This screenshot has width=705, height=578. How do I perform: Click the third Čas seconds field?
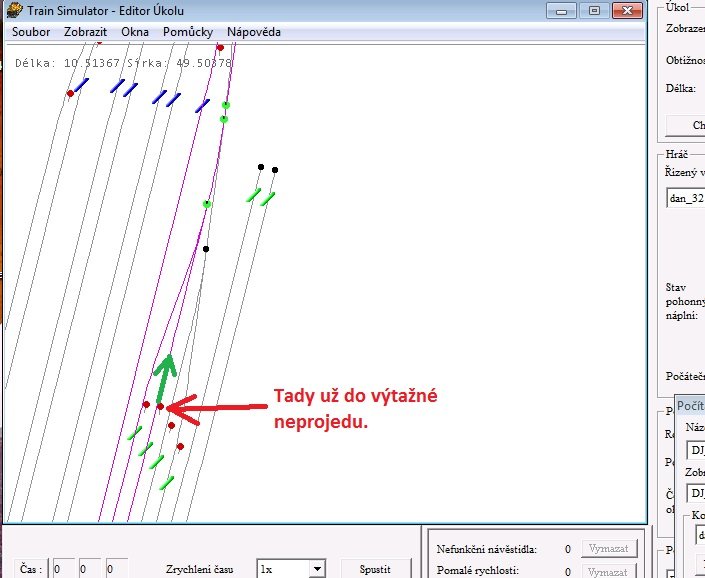pos(117,569)
